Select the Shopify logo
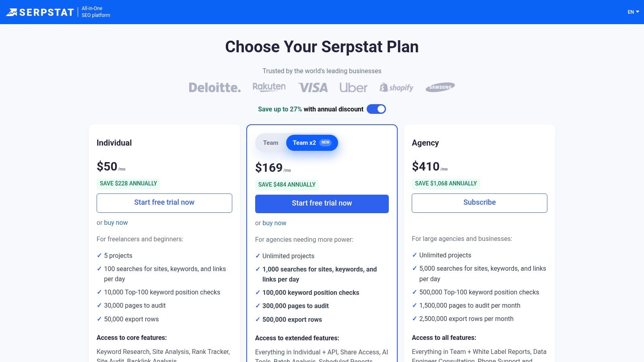This screenshot has height=362, width=644. (x=397, y=87)
